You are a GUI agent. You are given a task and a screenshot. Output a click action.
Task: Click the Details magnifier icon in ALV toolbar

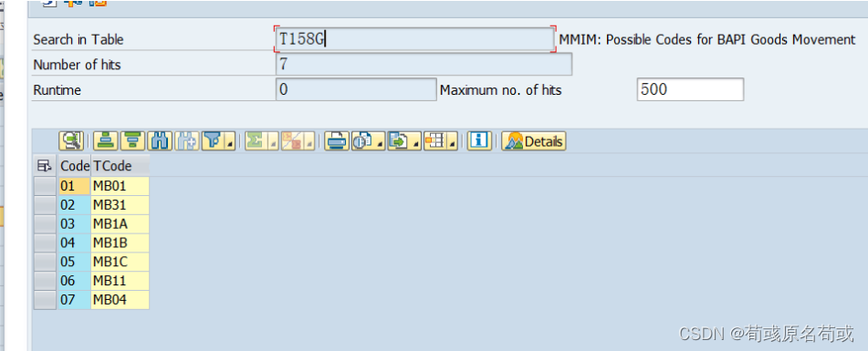tap(71, 141)
